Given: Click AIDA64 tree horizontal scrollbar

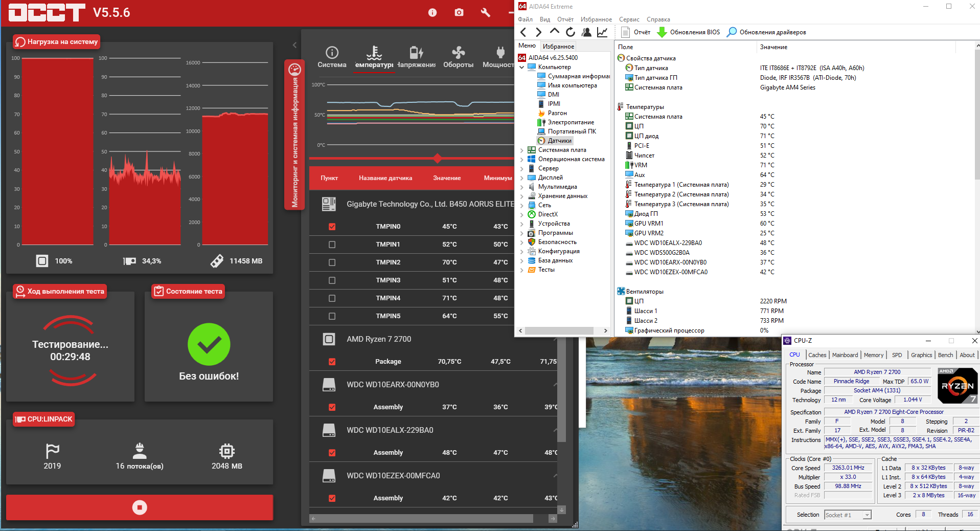Looking at the screenshot, I should click(559, 330).
